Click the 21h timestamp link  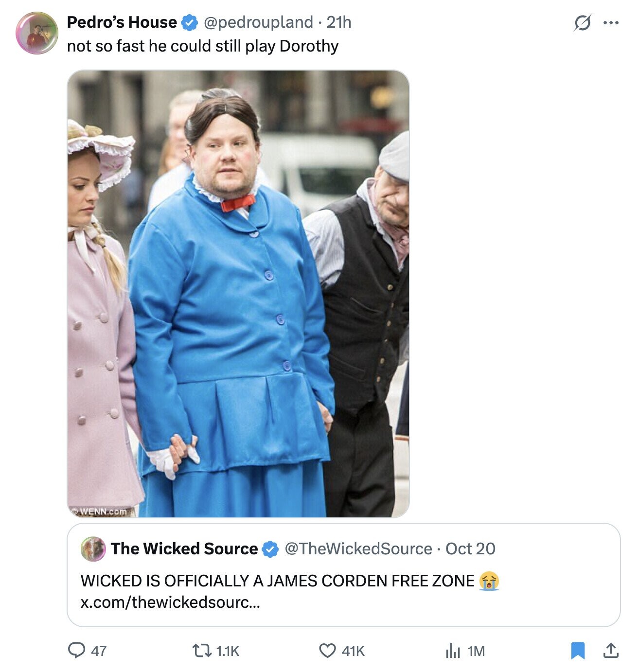[x=339, y=22]
